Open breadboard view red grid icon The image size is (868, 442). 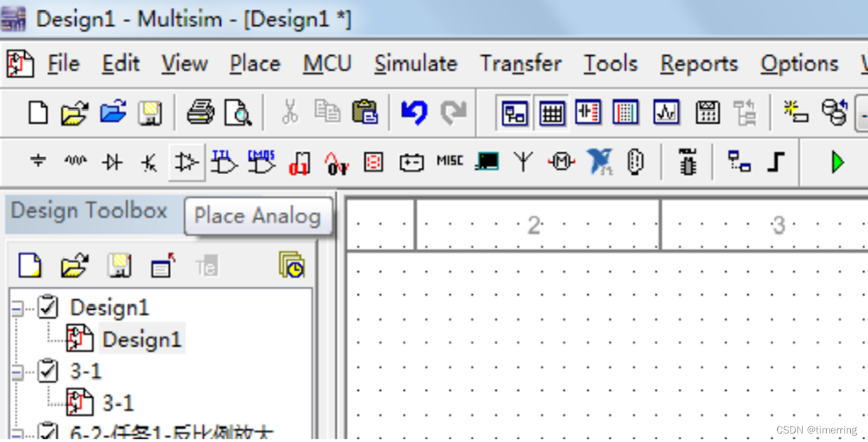(x=625, y=112)
